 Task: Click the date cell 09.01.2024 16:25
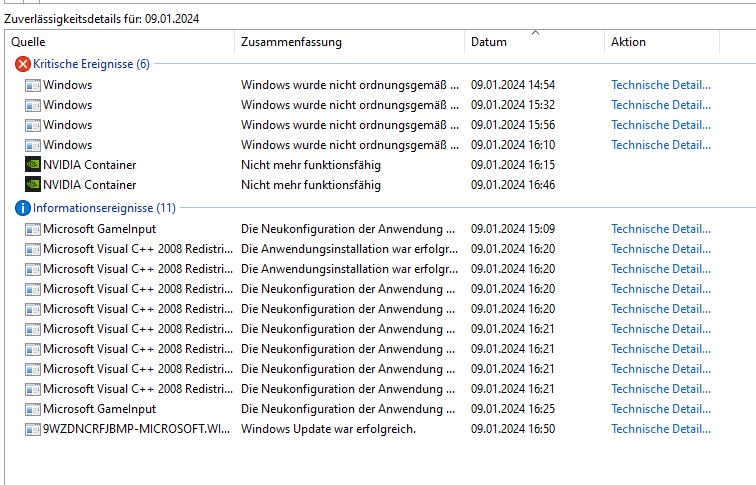click(513, 409)
